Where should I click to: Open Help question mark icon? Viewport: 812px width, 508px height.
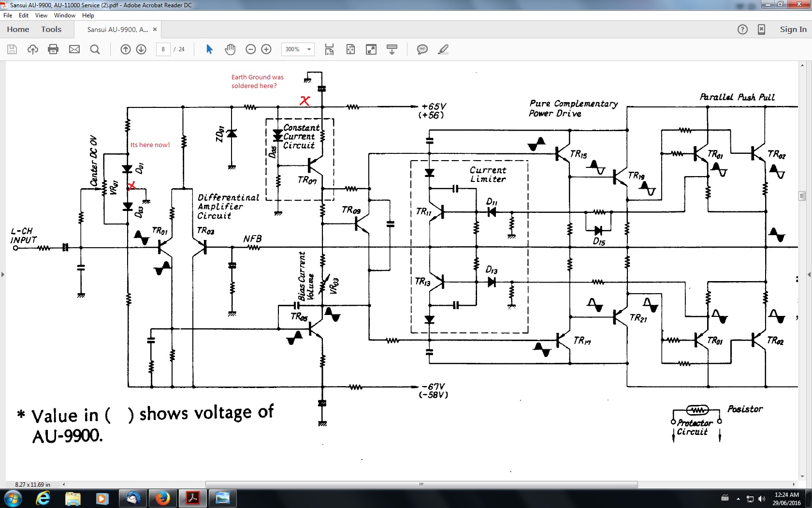[743, 30]
